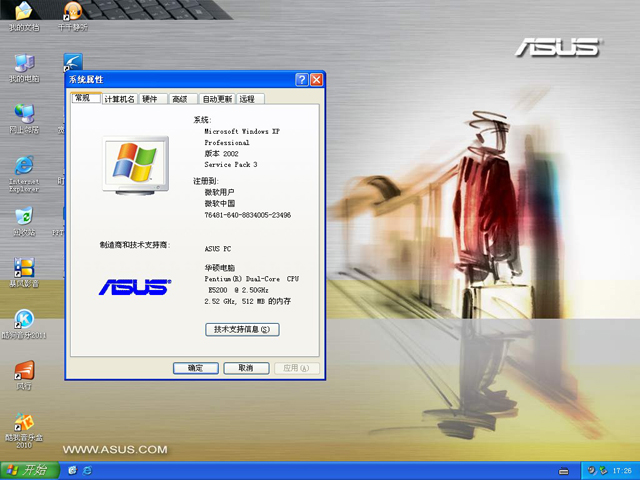Switch to the 自动更新 tab
Image resolution: width=640 pixels, height=480 pixels.
(217, 99)
